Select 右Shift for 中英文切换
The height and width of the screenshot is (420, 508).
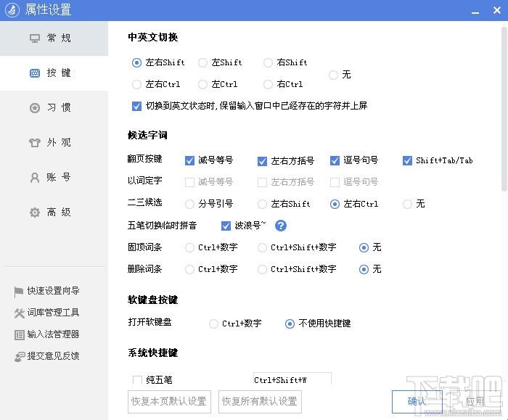(x=268, y=62)
